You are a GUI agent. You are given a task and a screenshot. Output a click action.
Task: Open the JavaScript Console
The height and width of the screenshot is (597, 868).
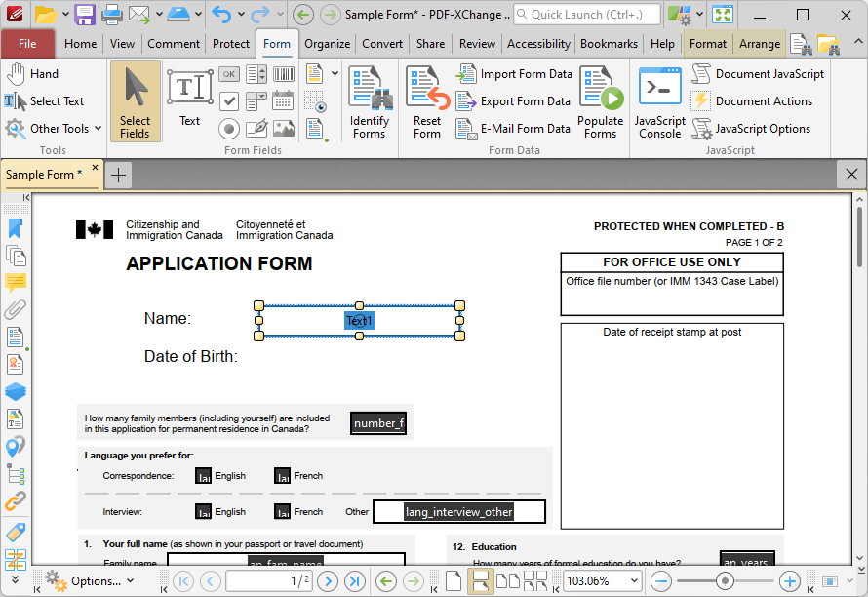click(659, 101)
